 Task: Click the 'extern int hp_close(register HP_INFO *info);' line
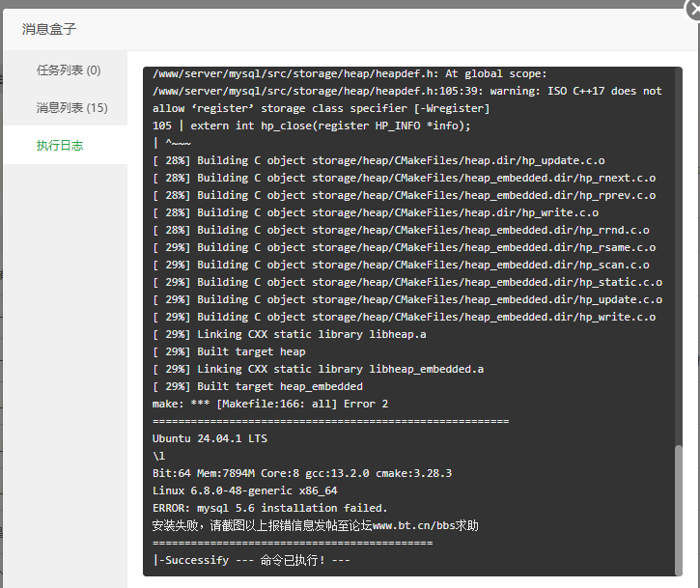click(312, 126)
